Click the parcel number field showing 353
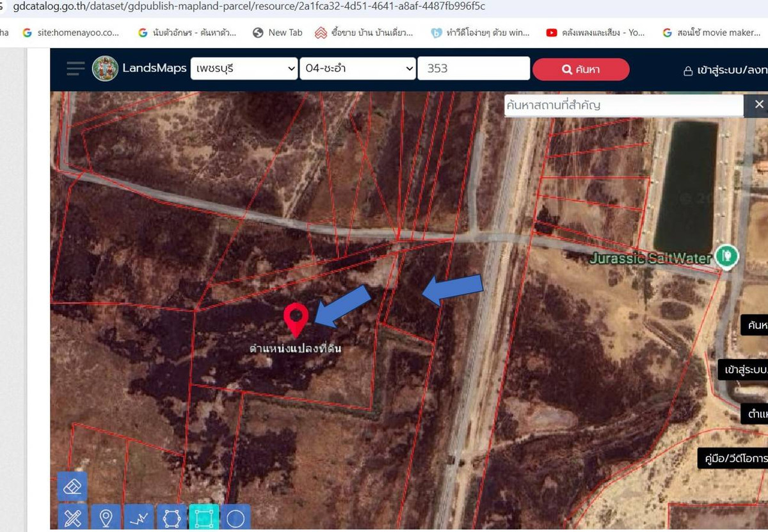The width and height of the screenshot is (768, 532). pos(474,69)
